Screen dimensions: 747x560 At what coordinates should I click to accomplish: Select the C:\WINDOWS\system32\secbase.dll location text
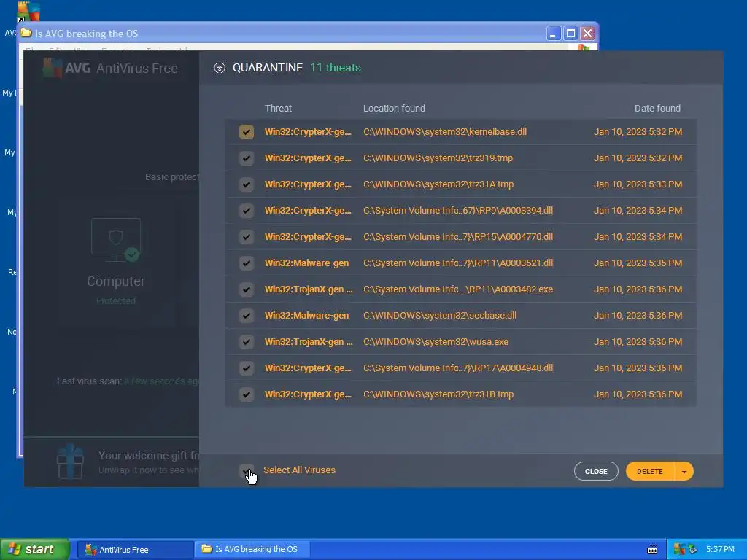click(440, 315)
